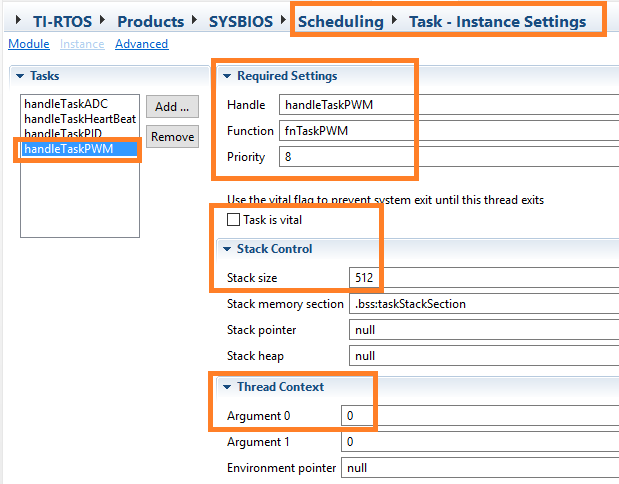Select handleTaskHeartBeat in the task list

tap(80, 119)
